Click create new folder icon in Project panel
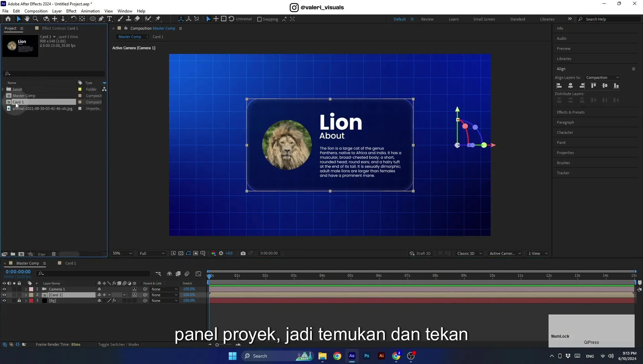 pyautogui.click(x=13, y=254)
